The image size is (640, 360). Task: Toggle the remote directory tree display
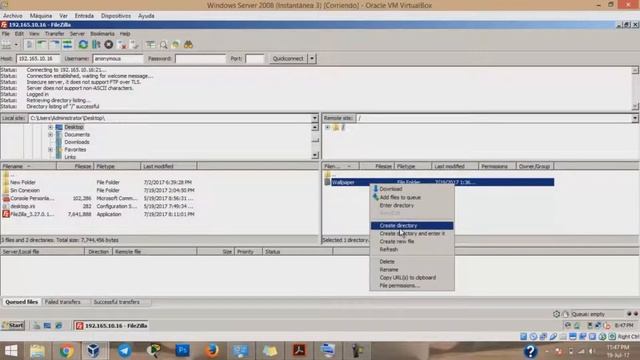coord(55,44)
